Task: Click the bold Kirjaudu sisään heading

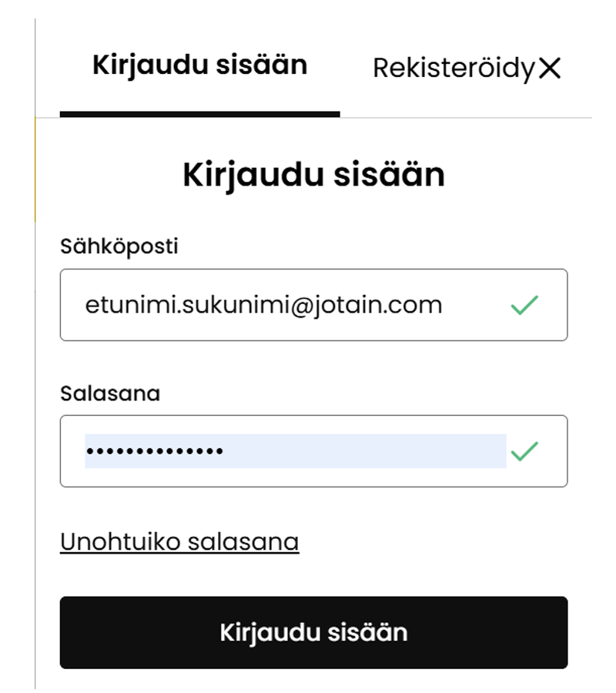Action: [x=313, y=176]
